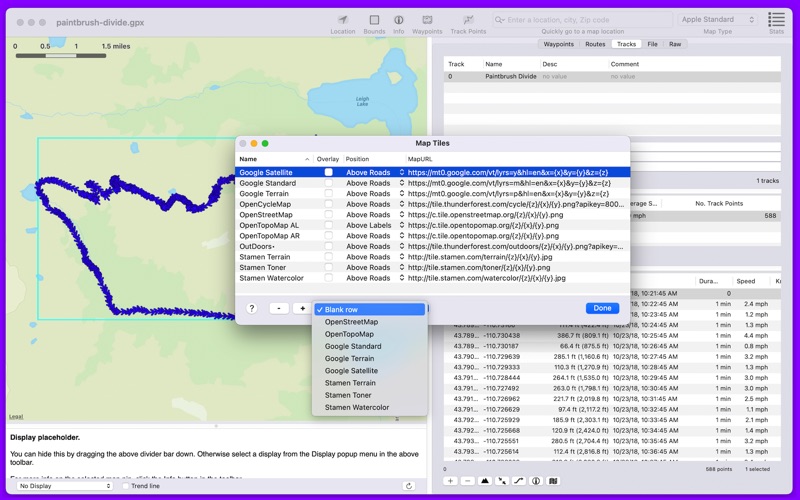Add a tile row with the plus button
Screen dimensions: 800x500
[x=302, y=308]
